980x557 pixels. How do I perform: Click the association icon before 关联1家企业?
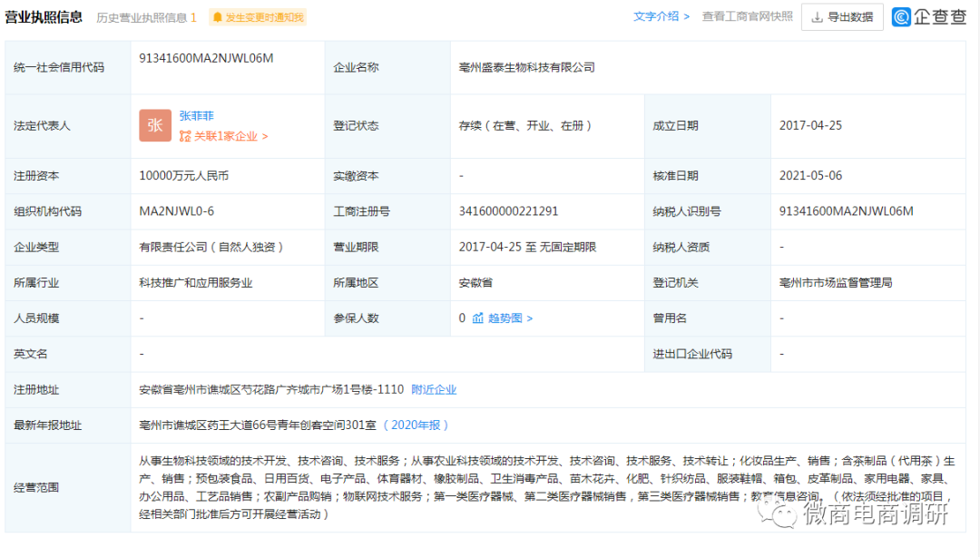click(184, 134)
